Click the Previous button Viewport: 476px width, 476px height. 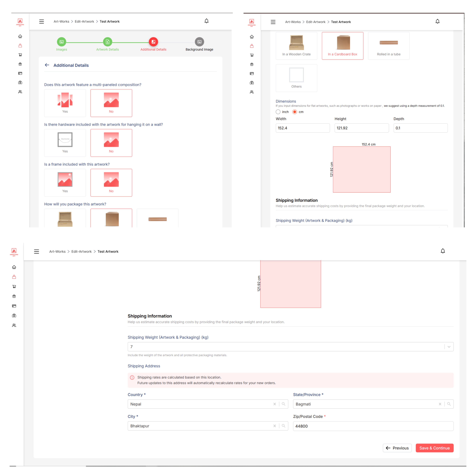pos(397,448)
